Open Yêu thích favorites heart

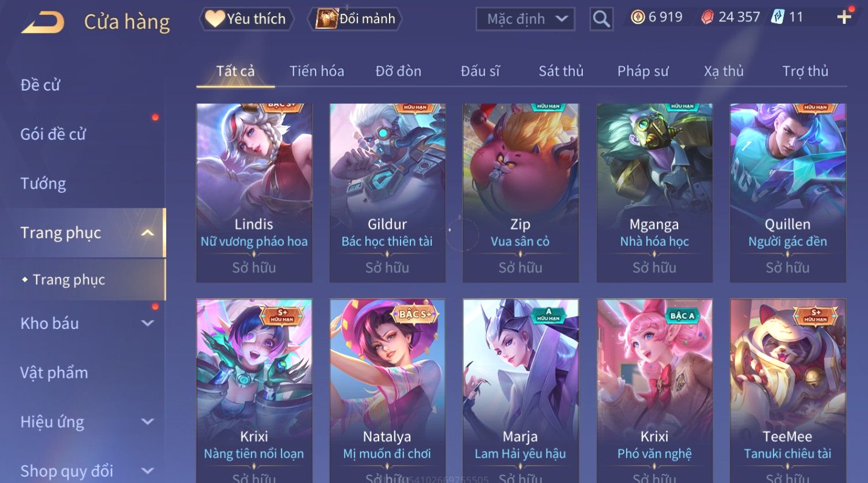click(215, 19)
